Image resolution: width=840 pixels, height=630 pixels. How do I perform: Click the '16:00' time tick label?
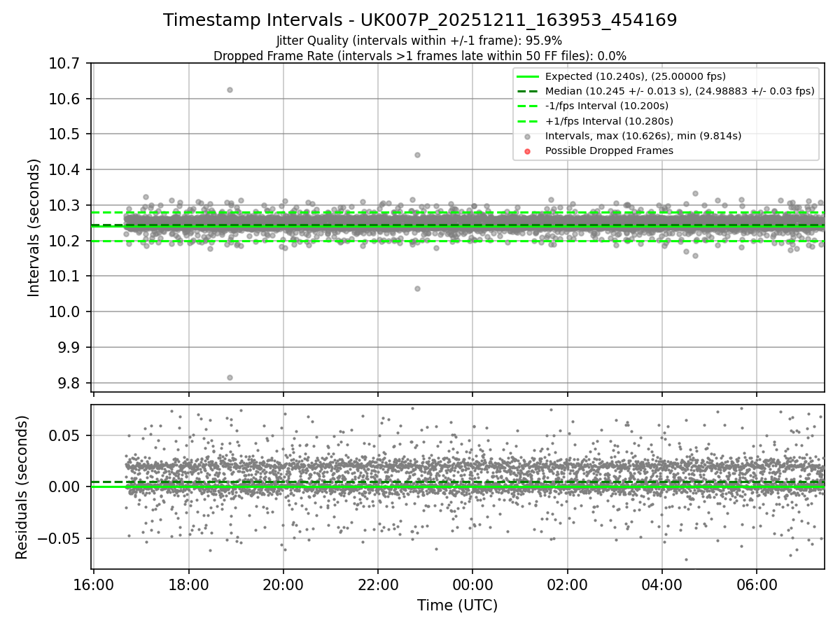(x=94, y=584)
